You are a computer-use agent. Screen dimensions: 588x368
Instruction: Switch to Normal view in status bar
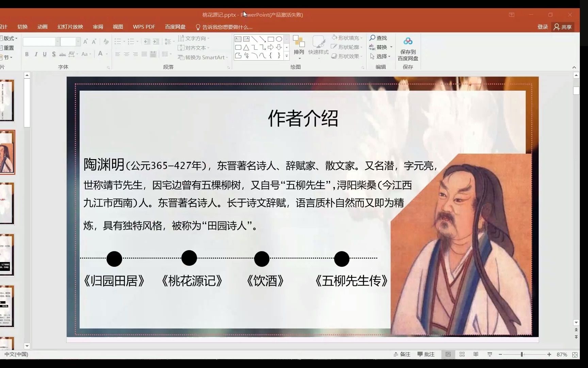[448, 354]
